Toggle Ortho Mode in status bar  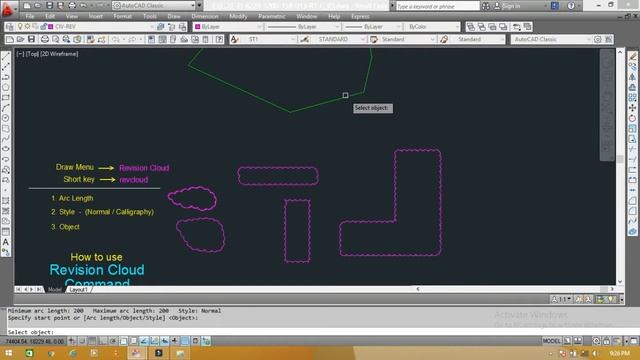(102, 341)
